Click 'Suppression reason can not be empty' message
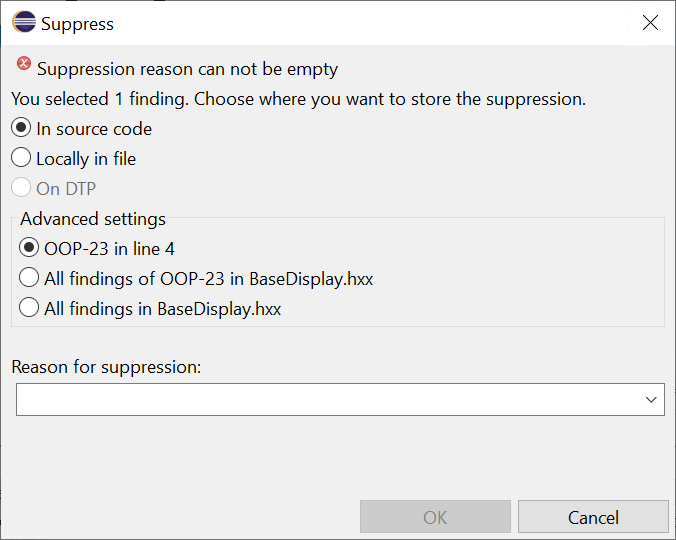The width and height of the screenshot is (676, 540). coord(188,69)
